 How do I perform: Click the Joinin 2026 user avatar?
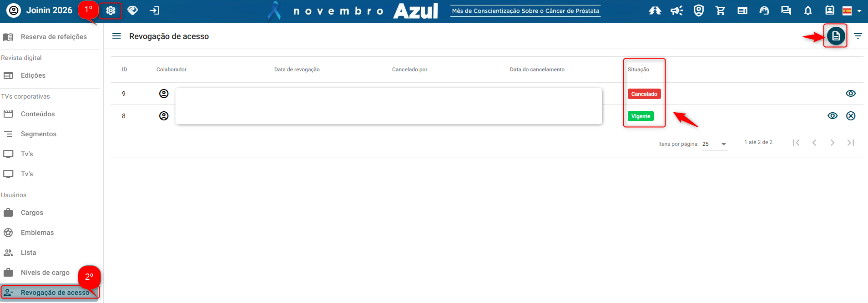coord(14,10)
